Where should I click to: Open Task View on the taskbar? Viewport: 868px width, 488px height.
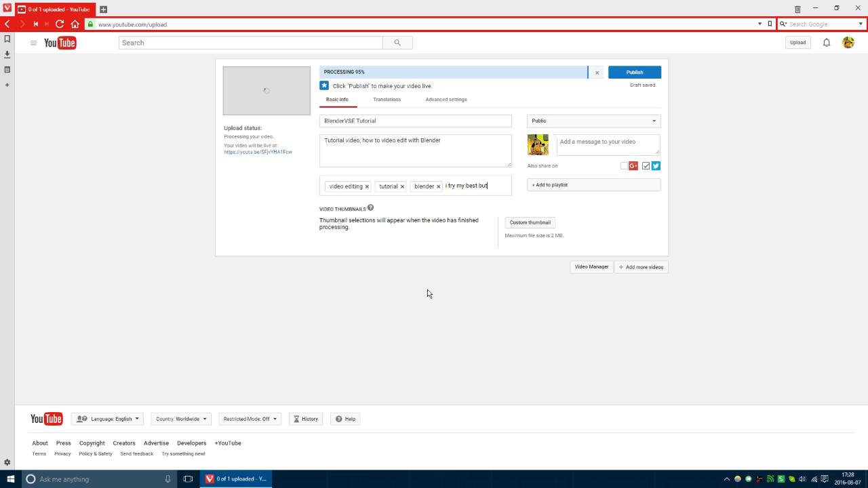(188, 479)
